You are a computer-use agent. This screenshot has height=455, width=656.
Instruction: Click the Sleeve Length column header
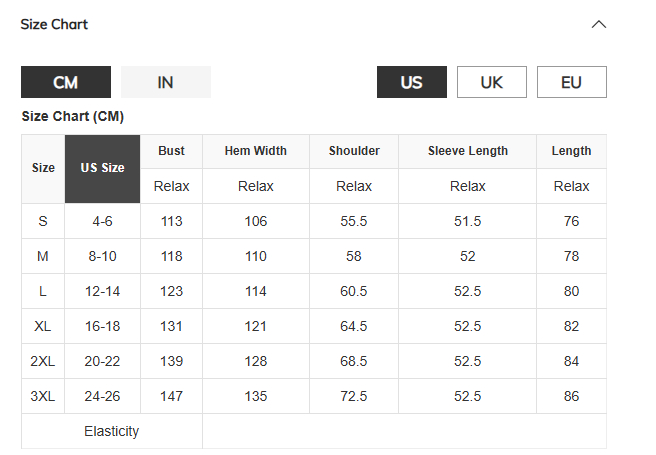[x=467, y=151]
